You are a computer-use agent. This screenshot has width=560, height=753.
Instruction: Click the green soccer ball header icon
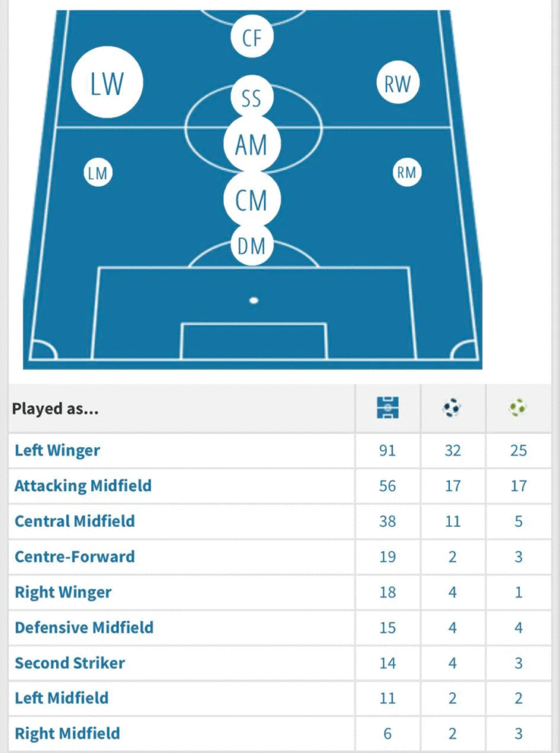pos(518,408)
